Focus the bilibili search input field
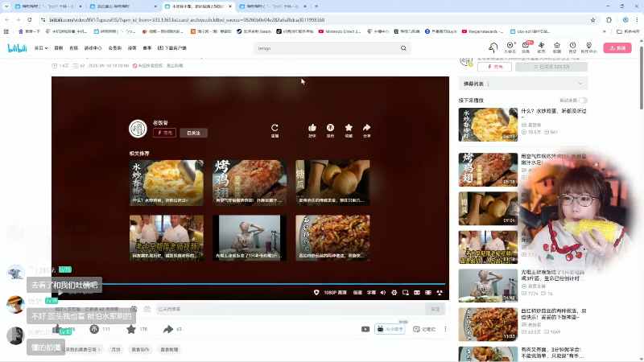Screen dimensions: 644x362 [x=327, y=48]
